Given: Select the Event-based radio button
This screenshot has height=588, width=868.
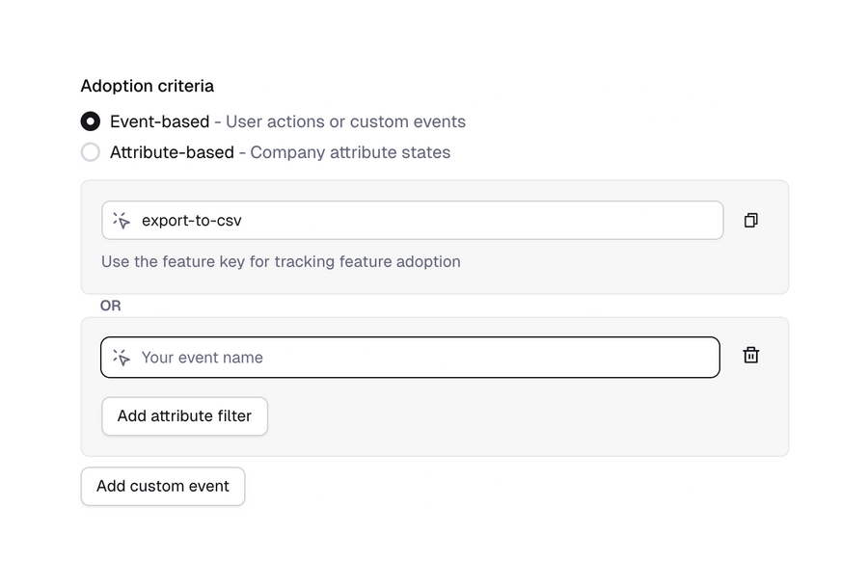Looking at the screenshot, I should (90, 121).
